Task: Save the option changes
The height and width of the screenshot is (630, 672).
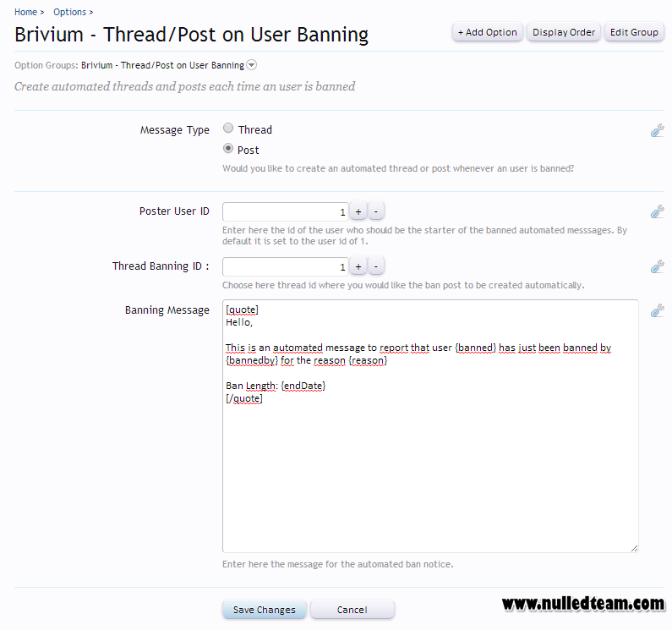Action: [x=264, y=610]
